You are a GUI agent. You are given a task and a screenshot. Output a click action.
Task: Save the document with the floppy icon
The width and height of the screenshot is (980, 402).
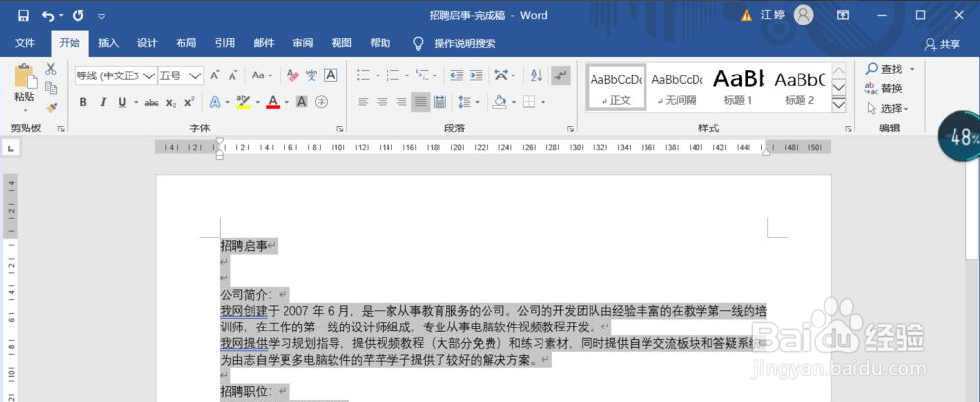tap(24, 15)
